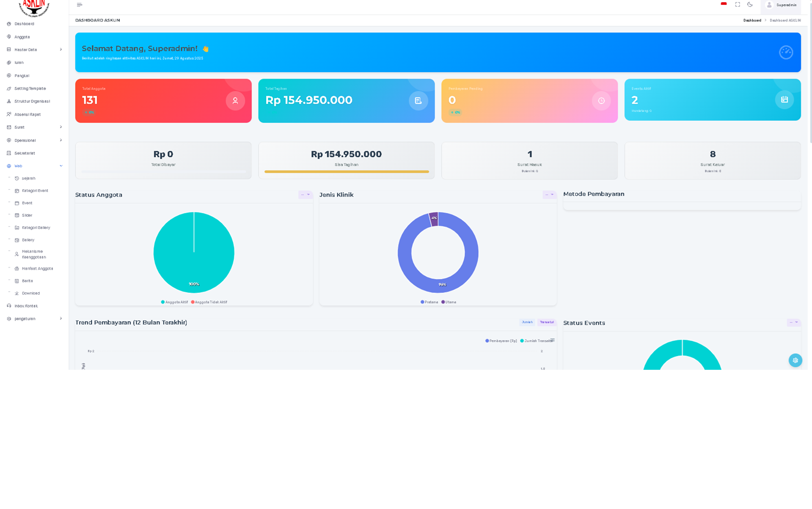Toggle Anggota Aktif legend entry

click(174, 302)
